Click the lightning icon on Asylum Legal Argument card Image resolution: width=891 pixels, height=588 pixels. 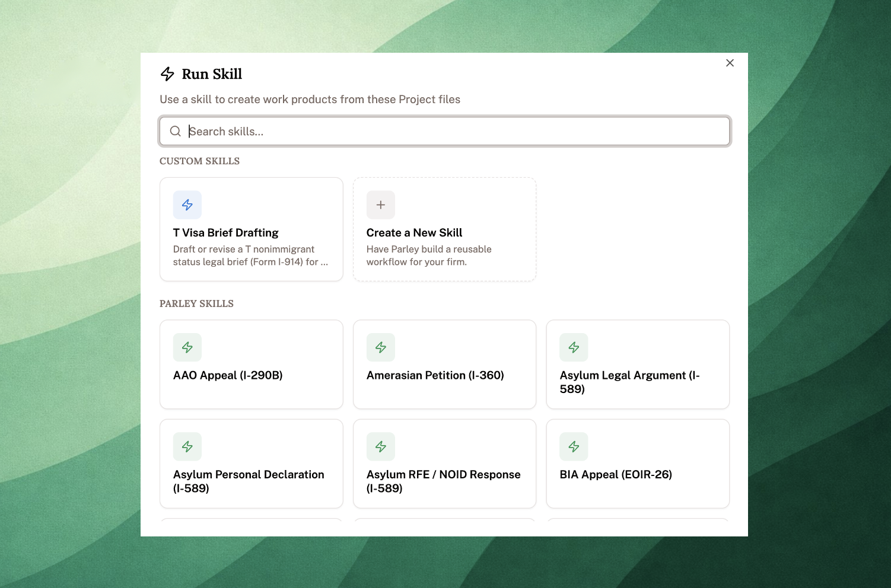tap(574, 347)
